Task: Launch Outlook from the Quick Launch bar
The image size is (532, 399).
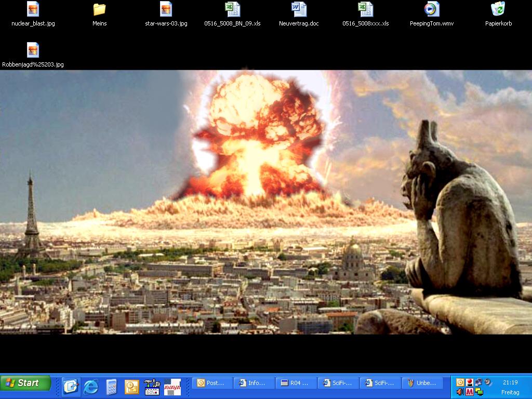Action: (x=131, y=387)
